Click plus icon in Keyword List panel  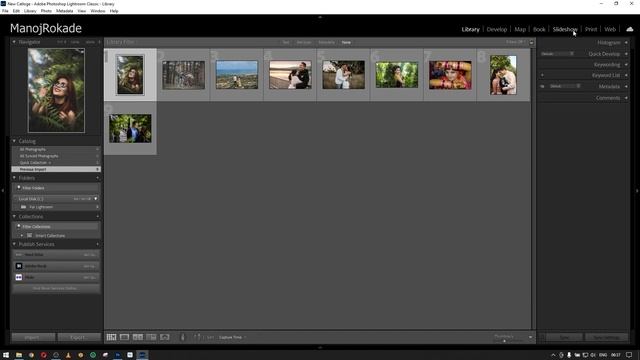coord(542,75)
